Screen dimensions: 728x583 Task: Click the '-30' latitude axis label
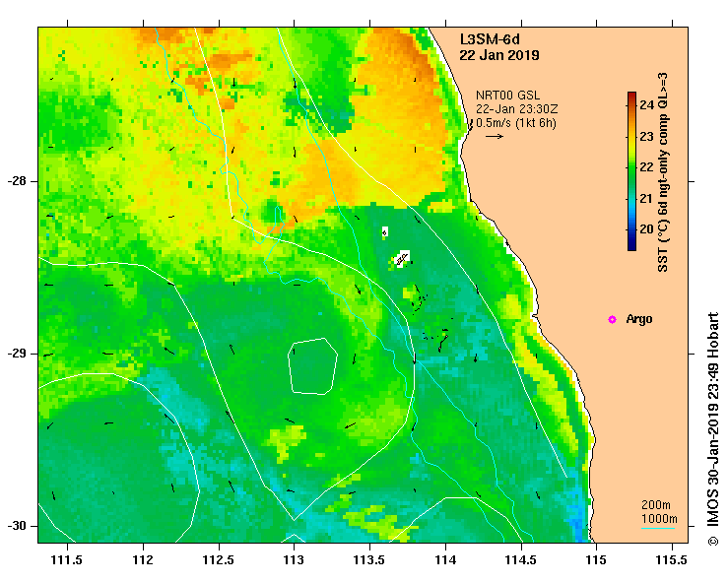17,526
